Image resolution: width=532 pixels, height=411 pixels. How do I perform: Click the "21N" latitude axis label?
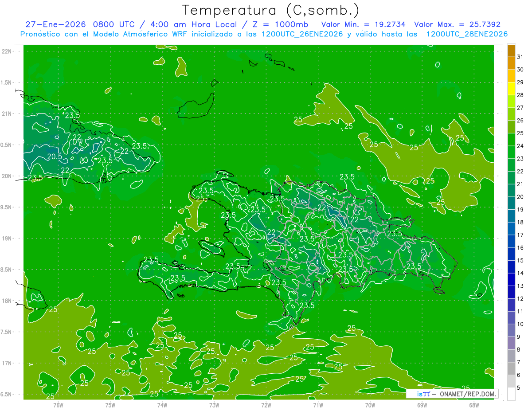point(7,114)
